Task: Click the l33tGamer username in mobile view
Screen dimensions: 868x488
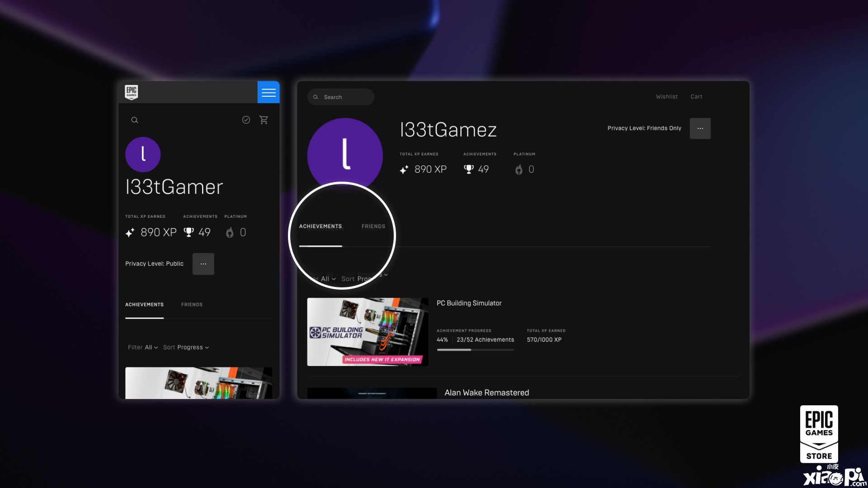Action: 174,187
